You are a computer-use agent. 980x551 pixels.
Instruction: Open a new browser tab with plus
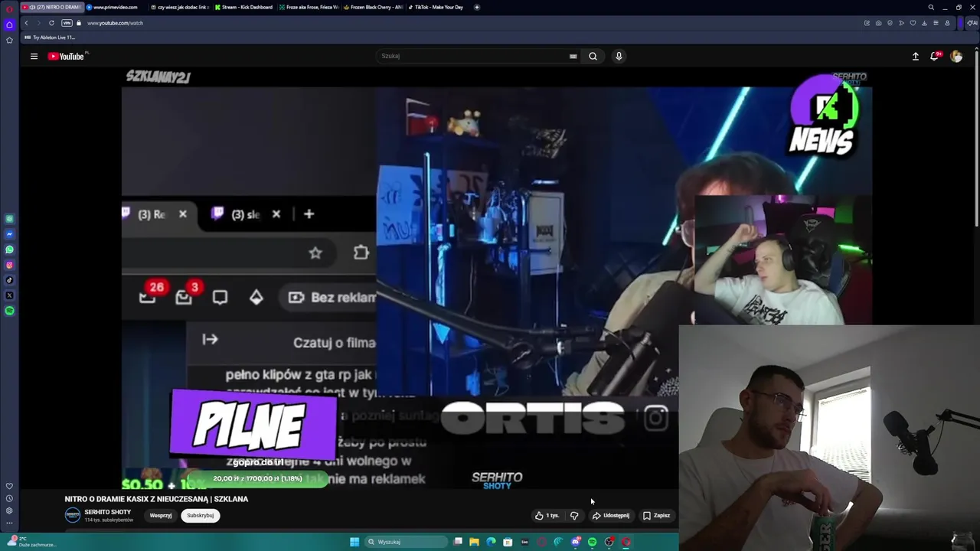pos(477,7)
